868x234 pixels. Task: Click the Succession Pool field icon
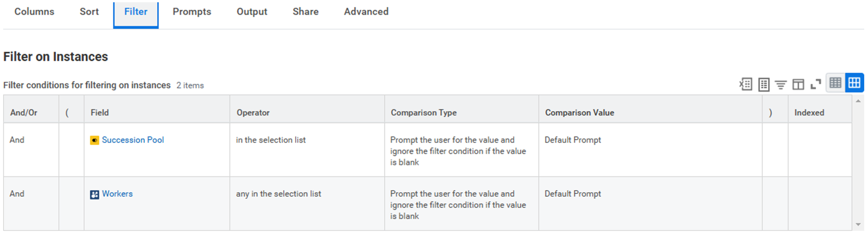tap(94, 140)
